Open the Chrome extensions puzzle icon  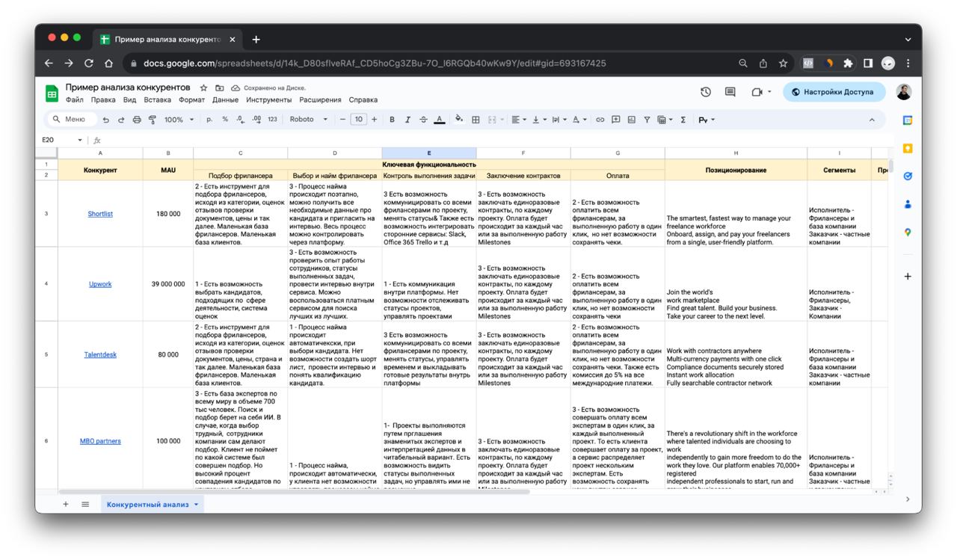(x=848, y=64)
